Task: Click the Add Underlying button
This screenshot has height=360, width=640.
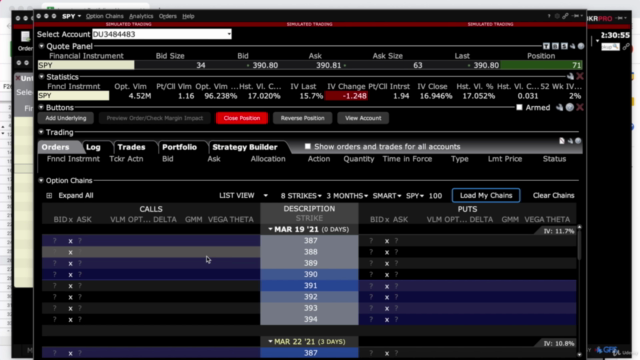Action: coord(66,118)
